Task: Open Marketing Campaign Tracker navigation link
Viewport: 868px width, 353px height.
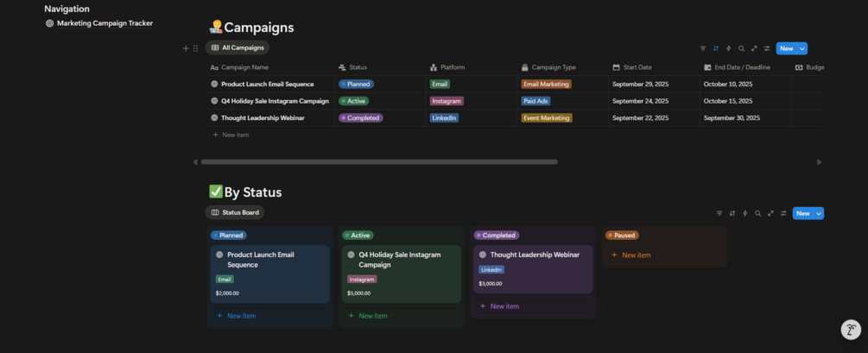Action: pyautogui.click(x=105, y=23)
